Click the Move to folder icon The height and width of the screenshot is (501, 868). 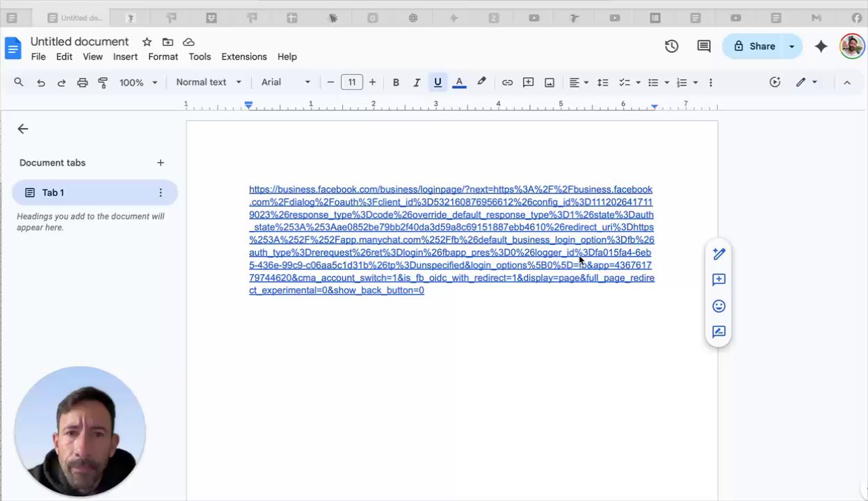(x=168, y=42)
